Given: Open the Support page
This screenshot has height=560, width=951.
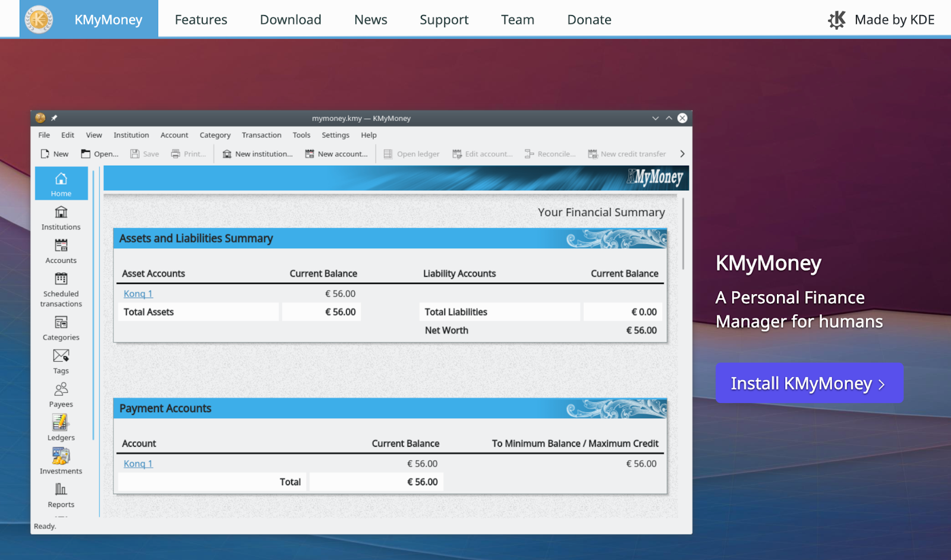Looking at the screenshot, I should (444, 20).
